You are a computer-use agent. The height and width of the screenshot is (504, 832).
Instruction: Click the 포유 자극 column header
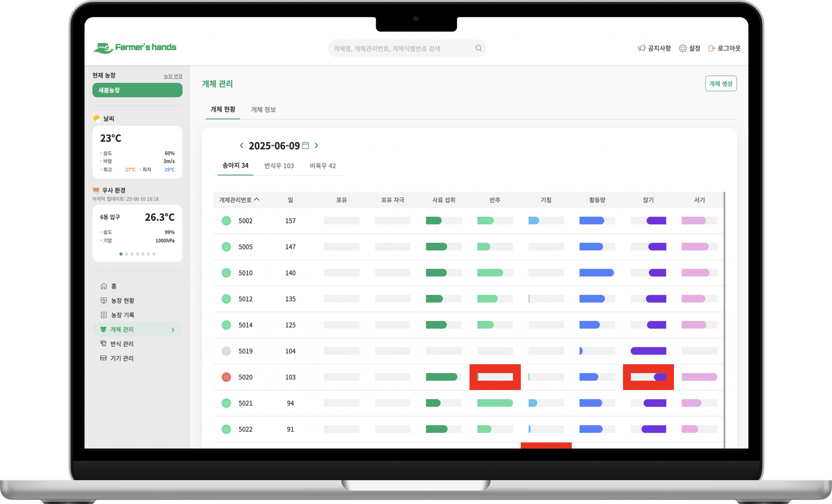click(393, 200)
